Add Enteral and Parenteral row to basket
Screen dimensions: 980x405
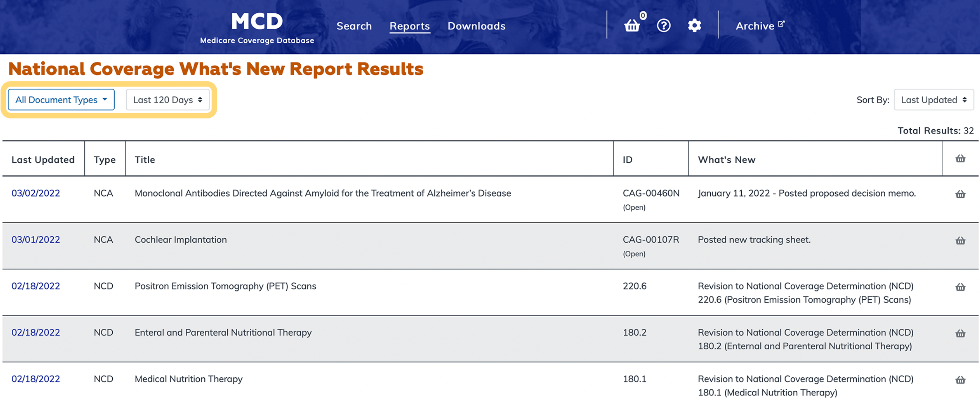coord(960,334)
